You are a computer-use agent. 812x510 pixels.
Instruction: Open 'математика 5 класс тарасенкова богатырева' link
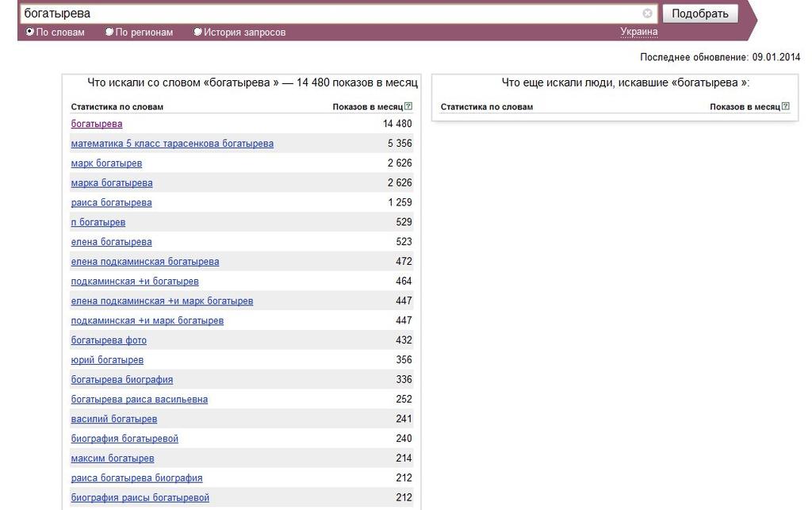tap(172, 144)
